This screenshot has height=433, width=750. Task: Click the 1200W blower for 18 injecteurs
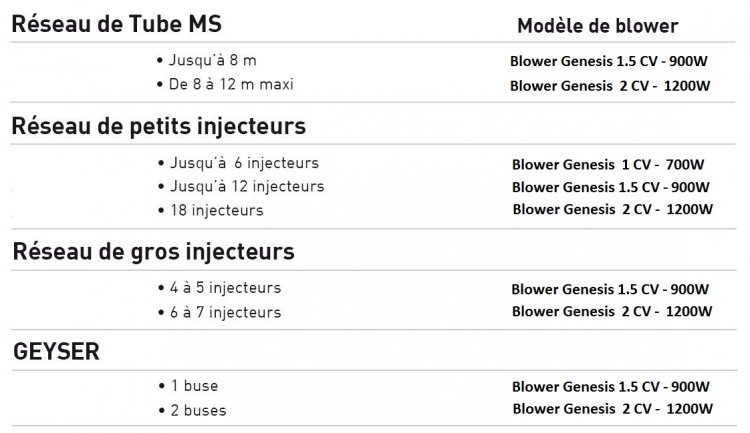coord(611,210)
